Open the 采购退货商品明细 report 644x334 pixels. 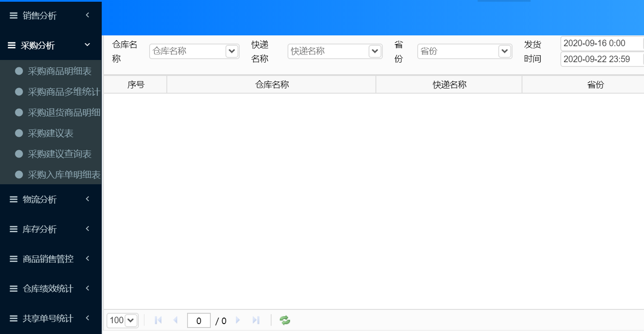coord(65,112)
